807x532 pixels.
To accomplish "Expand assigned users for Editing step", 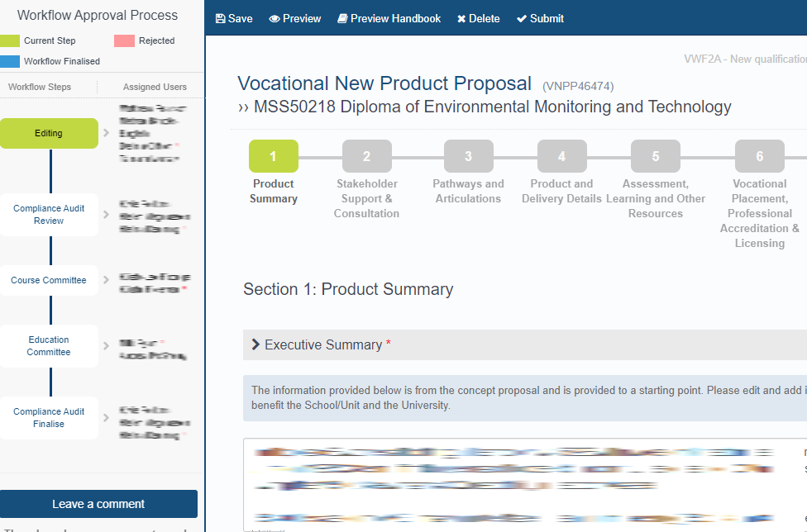I will [106, 133].
